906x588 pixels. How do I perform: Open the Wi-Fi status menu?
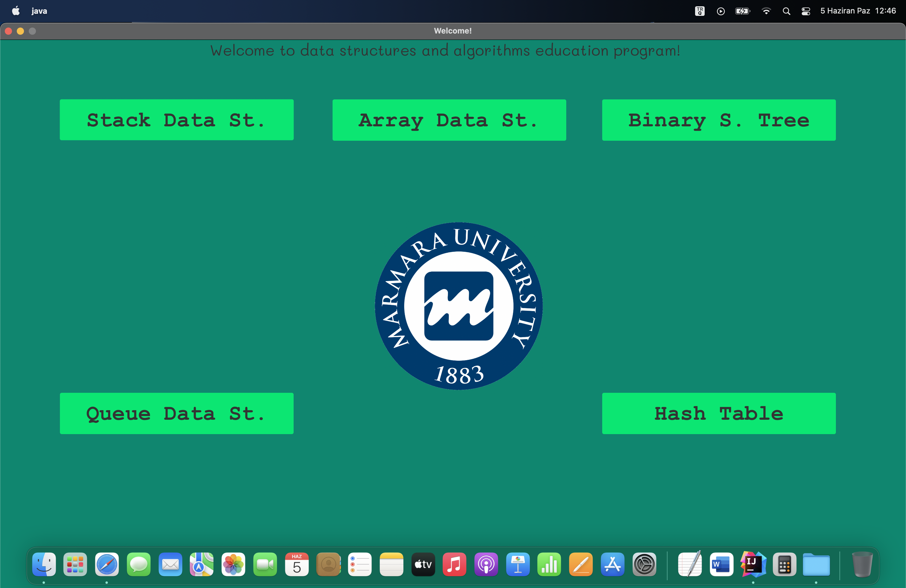coord(766,11)
